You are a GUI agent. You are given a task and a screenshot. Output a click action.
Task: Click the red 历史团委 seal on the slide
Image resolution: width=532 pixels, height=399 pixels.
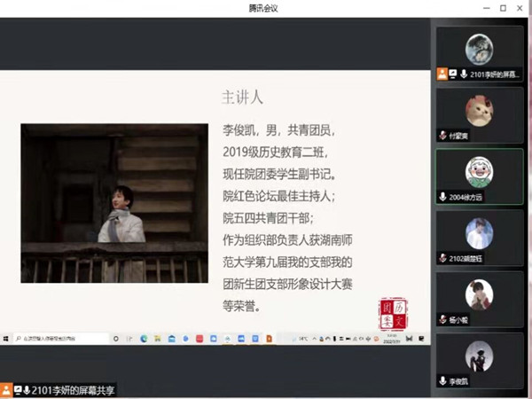[392, 311]
